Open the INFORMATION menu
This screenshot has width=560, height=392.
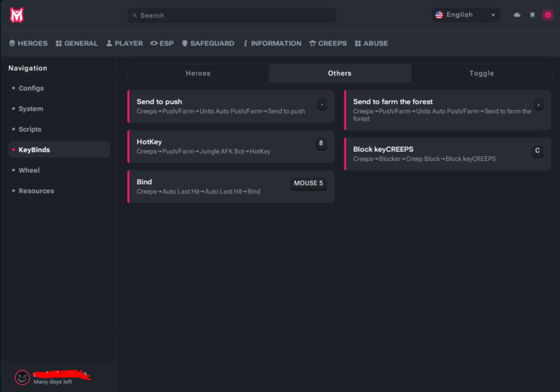coord(272,43)
